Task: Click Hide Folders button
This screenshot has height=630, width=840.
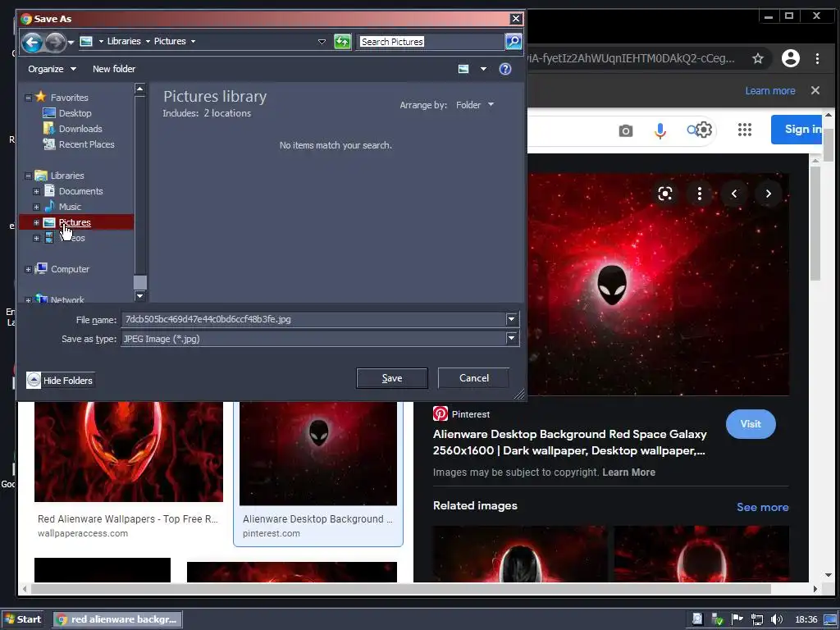Action: [x=60, y=381]
